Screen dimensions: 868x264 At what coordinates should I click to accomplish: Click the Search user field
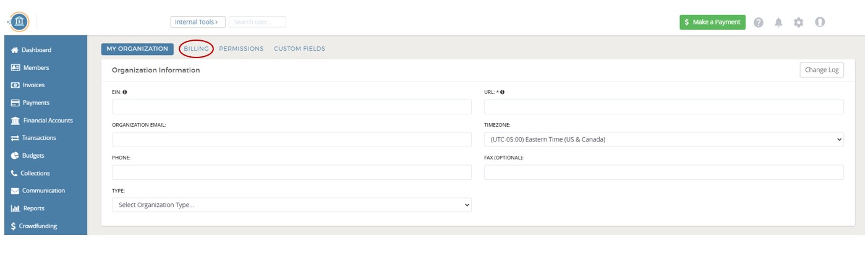(x=257, y=22)
